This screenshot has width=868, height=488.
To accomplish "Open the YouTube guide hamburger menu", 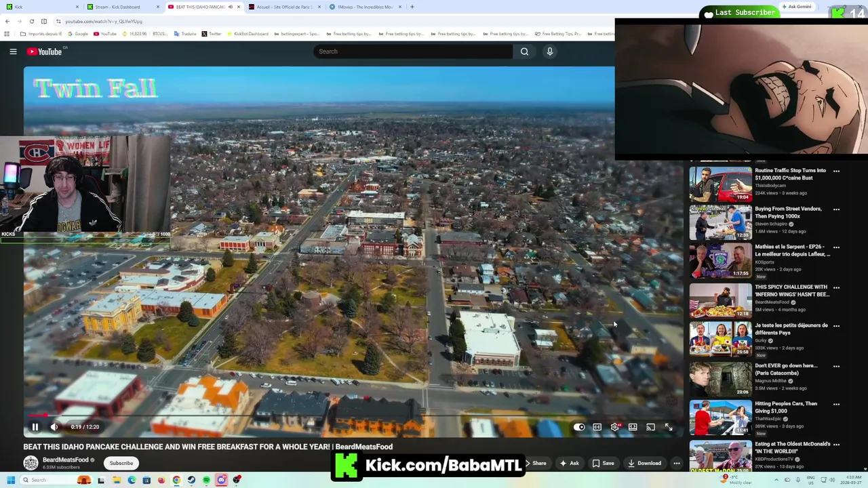I will point(13,52).
